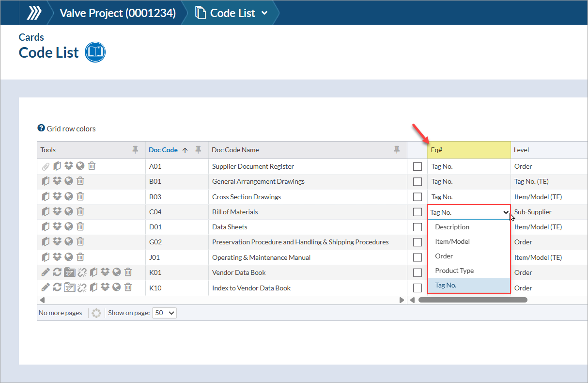Click the broken-link icon in row K01
588x383 pixels.
point(82,272)
